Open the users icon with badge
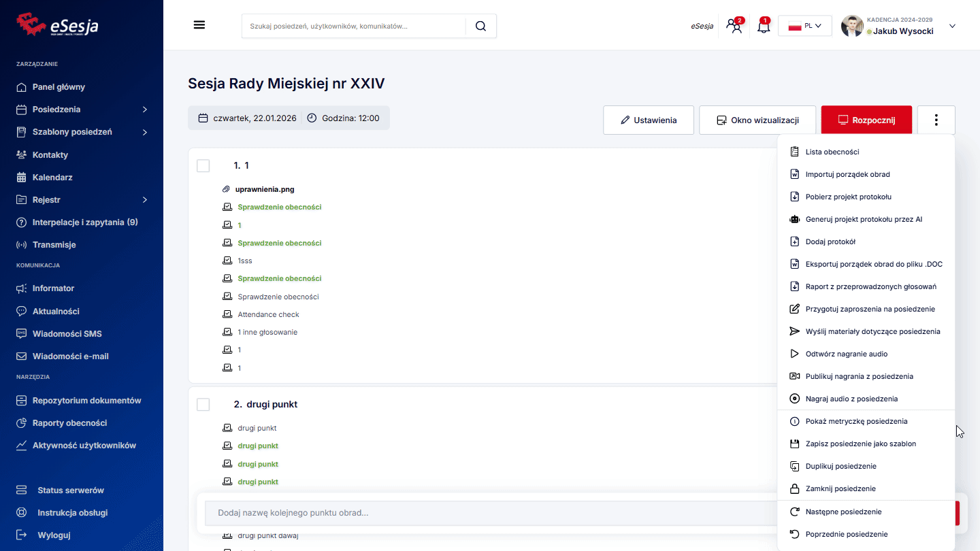Image resolution: width=980 pixels, height=551 pixels. 734,27
